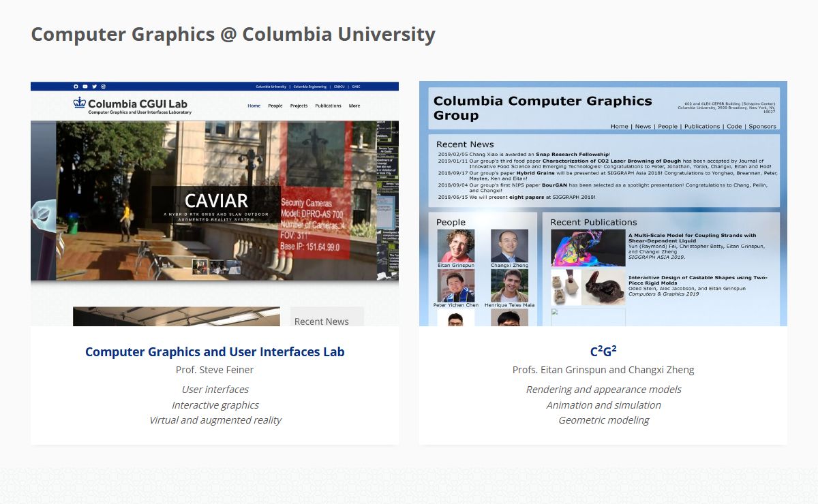The width and height of the screenshot is (818, 504).
Task: Click the Columbia crown logo in CGUI Lab preview
Action: (80, 103)
